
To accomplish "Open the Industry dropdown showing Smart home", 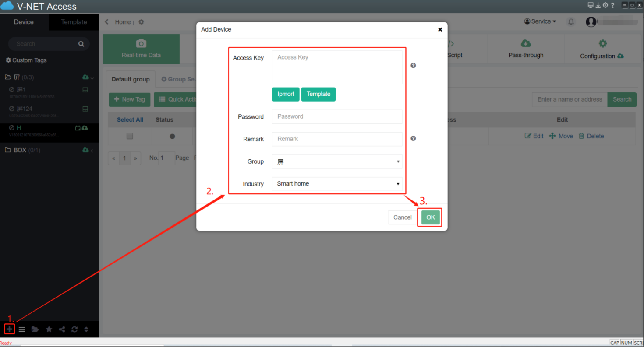I will [337, 184].
